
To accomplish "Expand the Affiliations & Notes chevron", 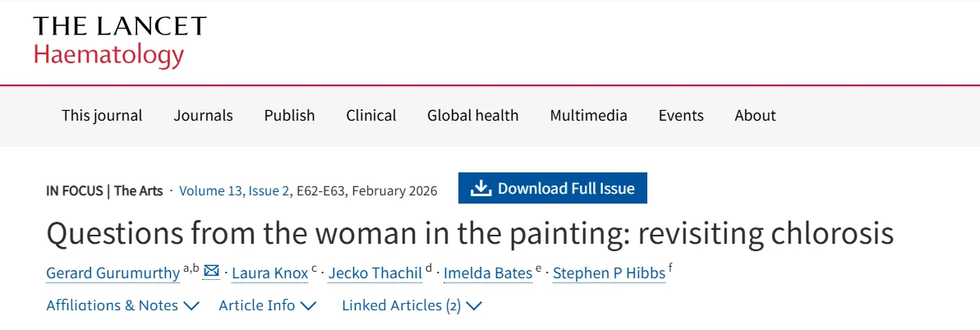I will (x=191, y=305).
